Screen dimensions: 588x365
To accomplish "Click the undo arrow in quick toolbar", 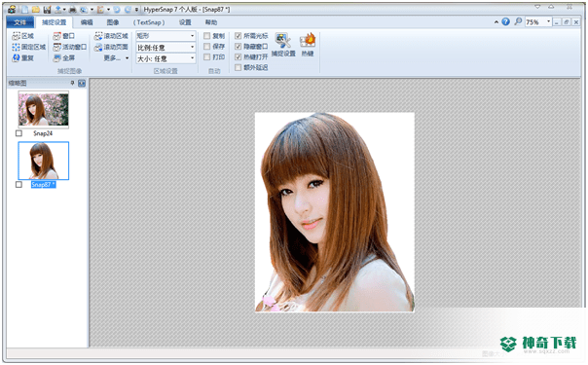I will coord(116,10).
